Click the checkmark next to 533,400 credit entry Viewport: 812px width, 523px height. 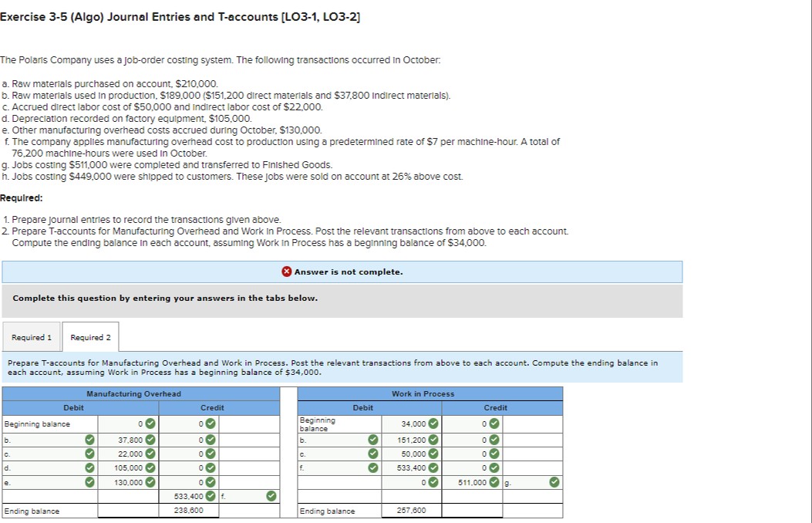211,496
